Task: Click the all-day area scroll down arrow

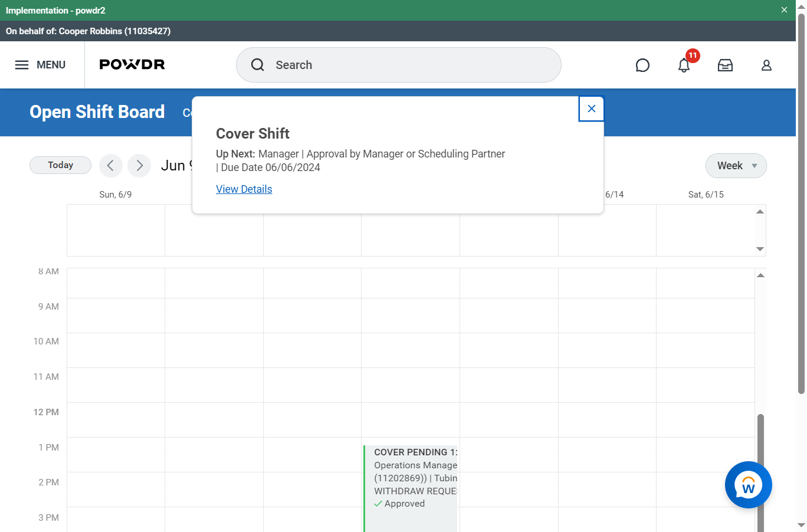Action: point(760,249)
